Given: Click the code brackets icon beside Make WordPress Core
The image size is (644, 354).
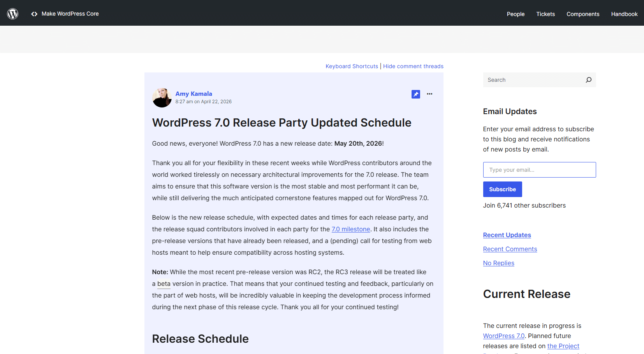Looking at the screenshot, I should coord(34,14).
